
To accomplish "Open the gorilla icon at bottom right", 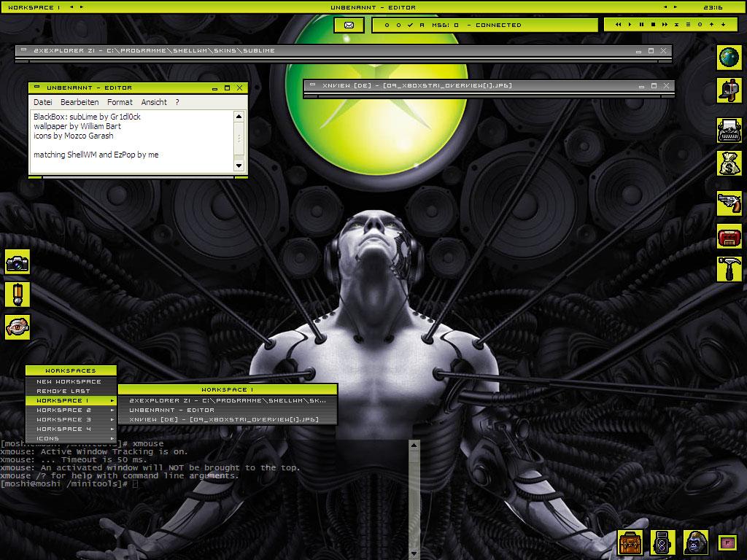I will [x=695, y=542].
